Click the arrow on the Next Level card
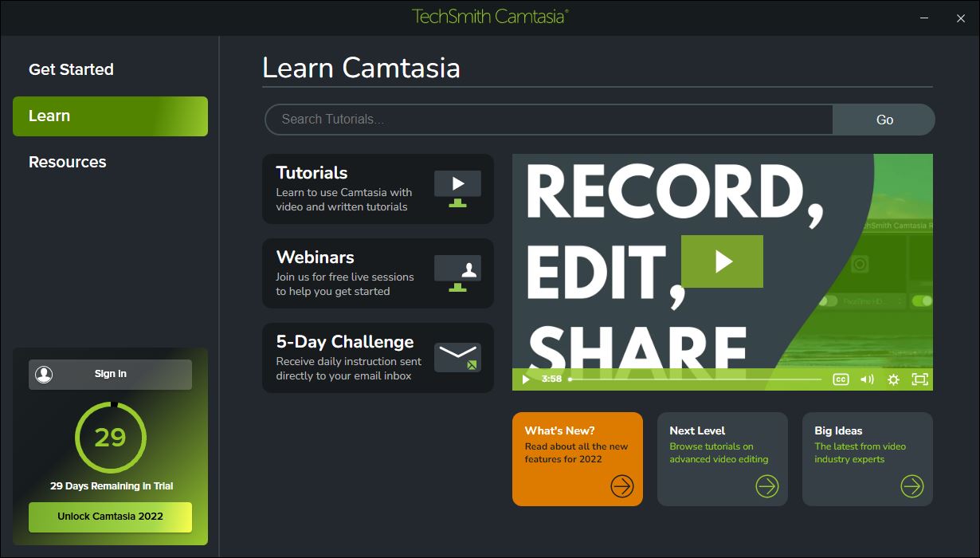Screen dimensions: 980x558 (x=767, y=485)
